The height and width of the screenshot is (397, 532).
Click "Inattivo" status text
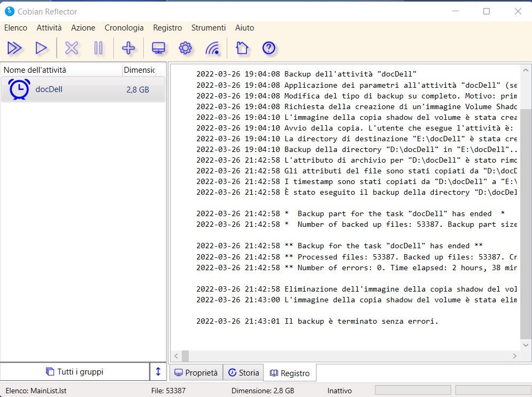(x=340, y=391)
